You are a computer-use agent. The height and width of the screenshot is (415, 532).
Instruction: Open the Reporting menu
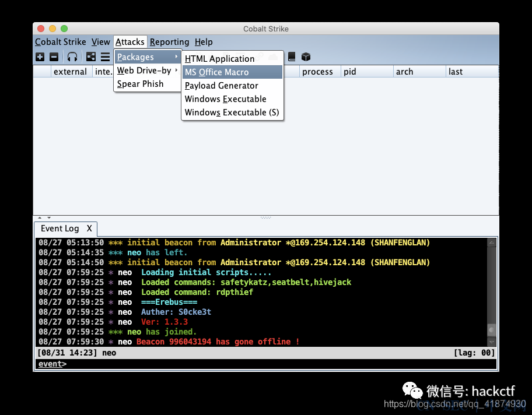pos(169,42)
